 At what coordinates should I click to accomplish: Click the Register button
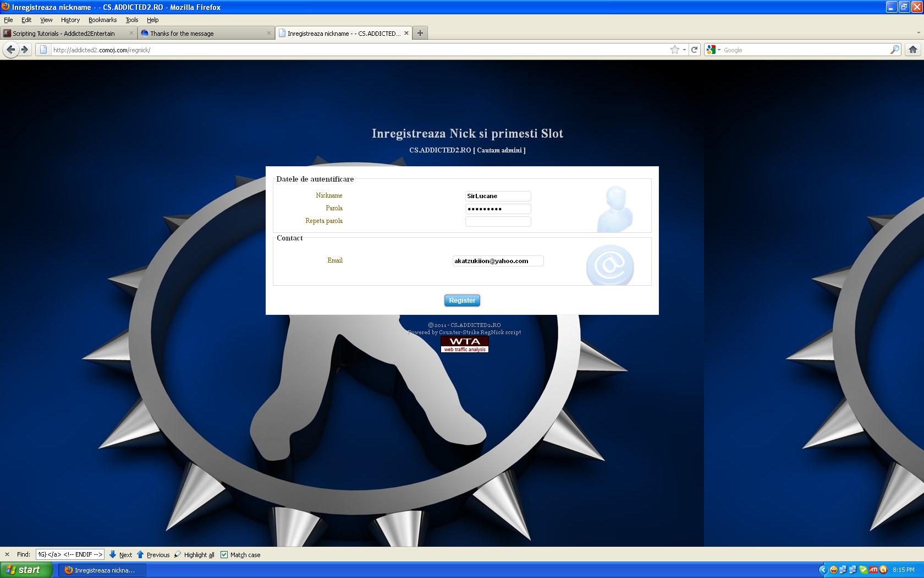click(462, 300)
